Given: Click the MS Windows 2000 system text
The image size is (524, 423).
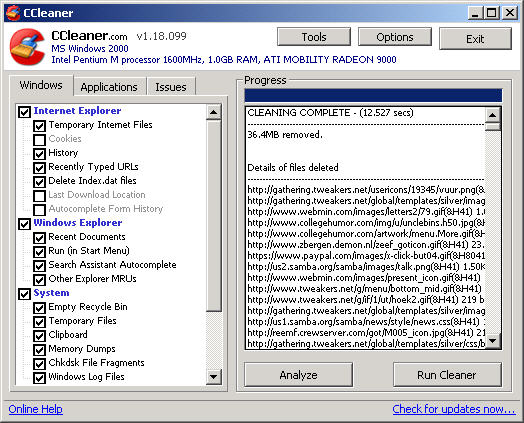Looking at the screenshot, I should coord(90,49).
